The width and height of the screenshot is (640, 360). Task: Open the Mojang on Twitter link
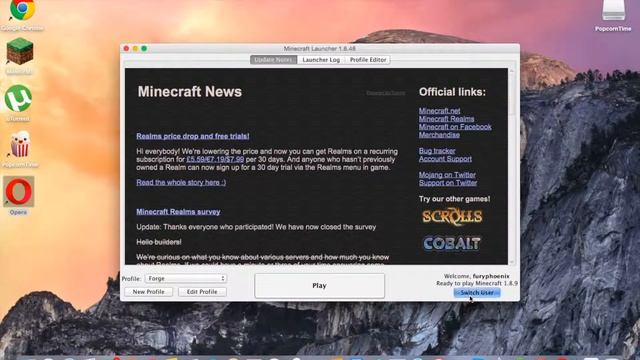pyautogui.click(x=447, y=175)
